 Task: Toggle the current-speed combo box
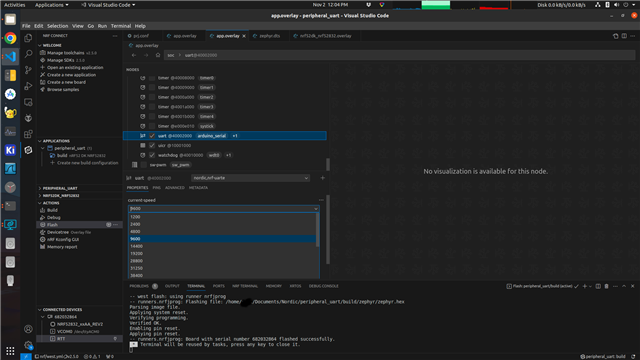tap(224, 209)
